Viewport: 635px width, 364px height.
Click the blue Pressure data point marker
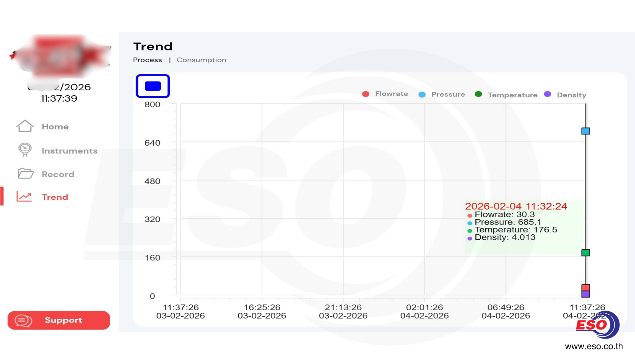click(x=586, y=131)
